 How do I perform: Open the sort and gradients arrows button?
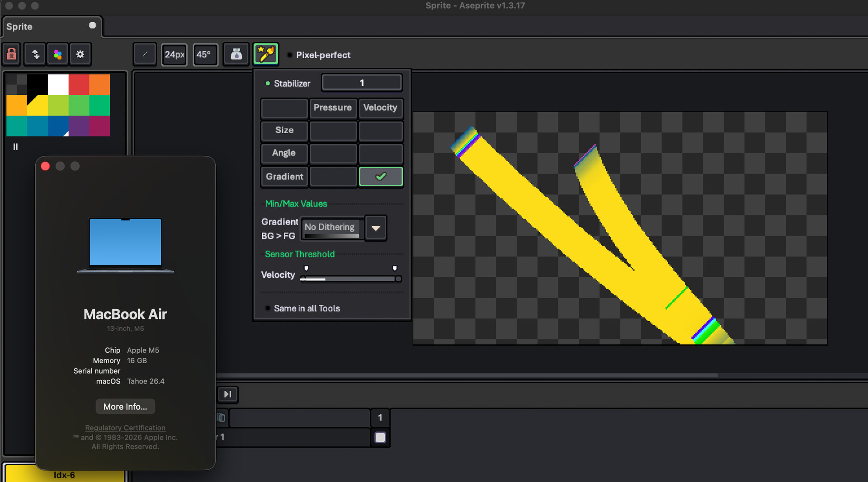coord(35,54)
